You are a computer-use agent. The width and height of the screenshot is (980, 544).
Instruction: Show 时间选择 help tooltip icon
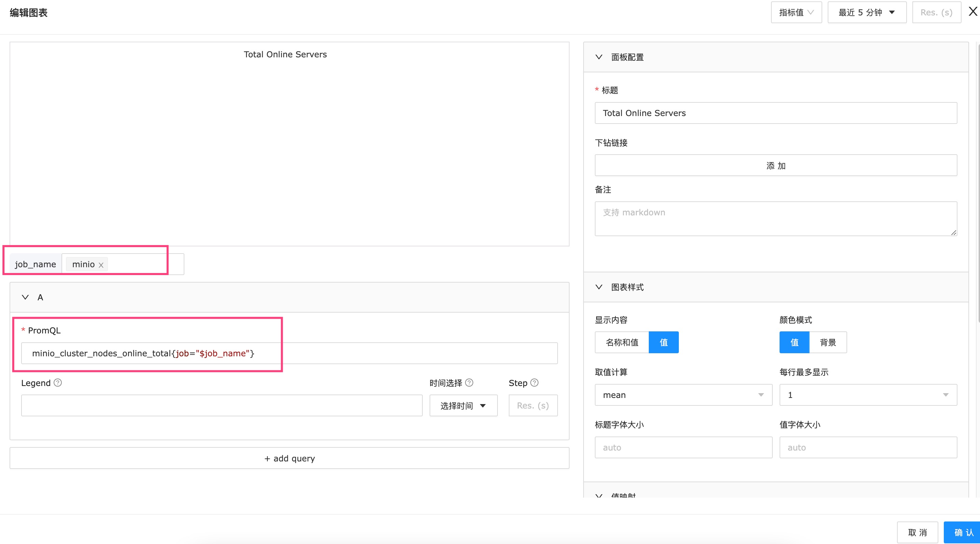[470, 383]
